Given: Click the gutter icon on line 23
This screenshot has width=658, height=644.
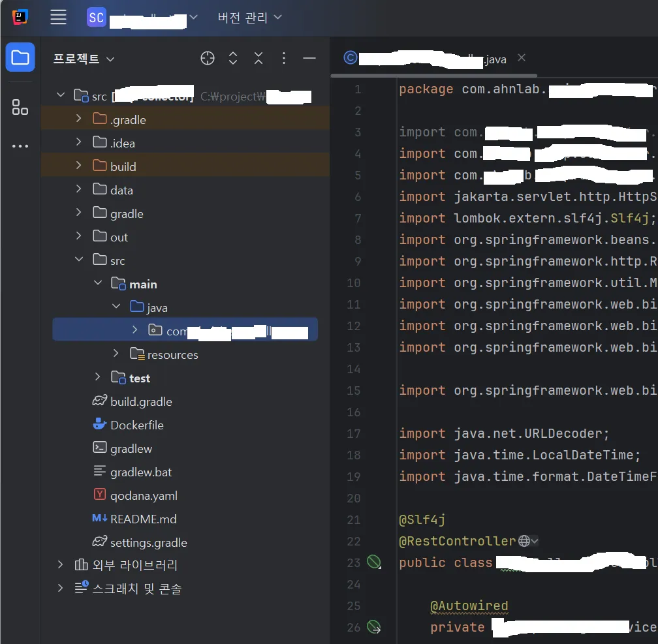Looking at the screenshot, I should [373, 562].
